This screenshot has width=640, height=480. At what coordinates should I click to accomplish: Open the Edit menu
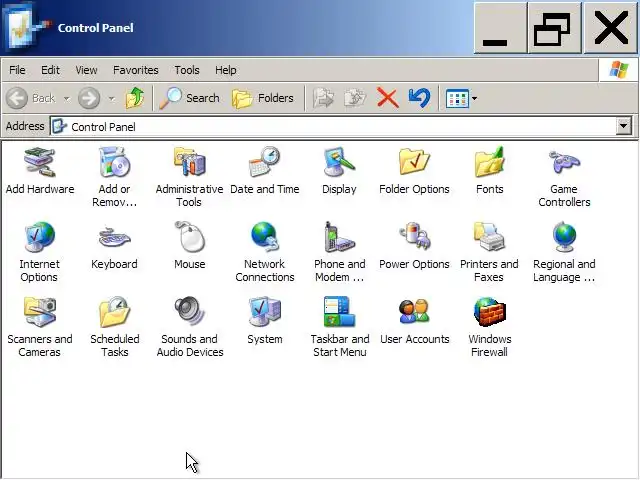coord(50,70)
